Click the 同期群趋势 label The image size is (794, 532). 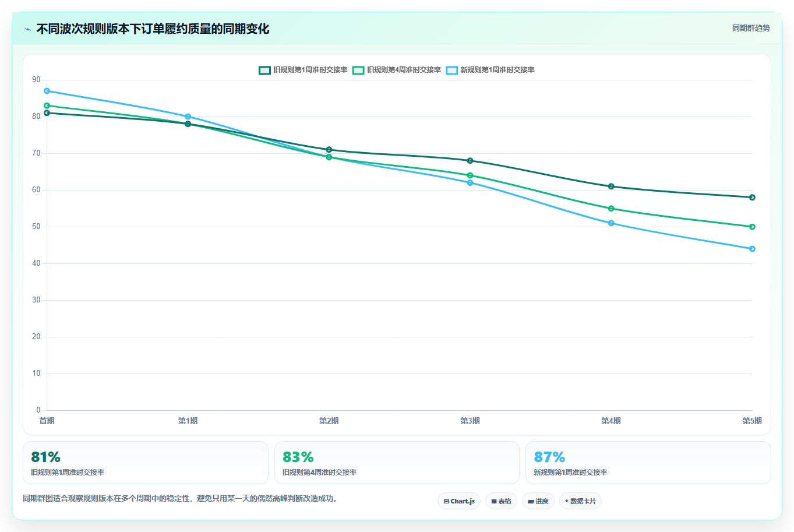point(751,28)
